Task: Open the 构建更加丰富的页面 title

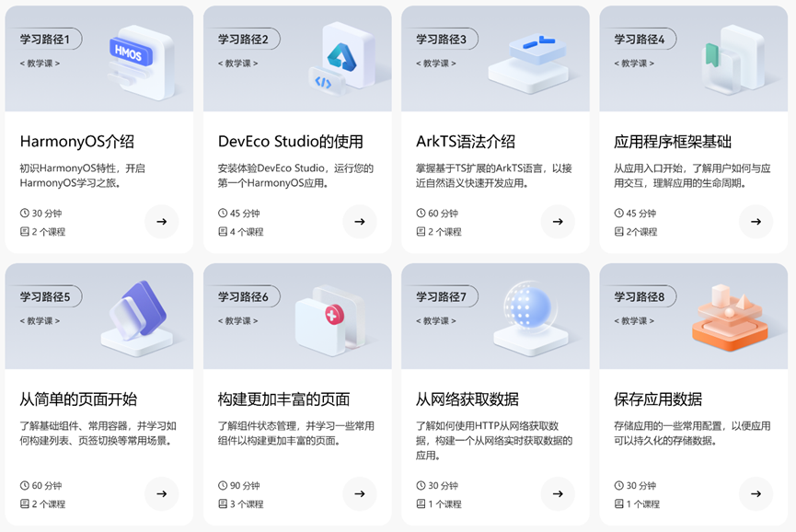Action: pyautogui.click(x=283, y=399)
